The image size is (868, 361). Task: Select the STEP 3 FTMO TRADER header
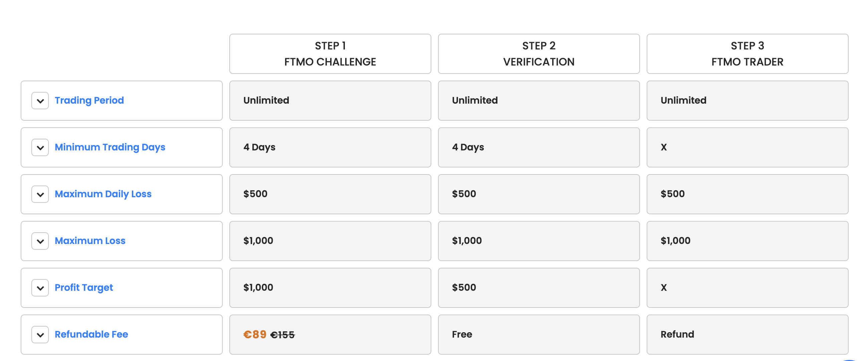(x=747, y=53)
